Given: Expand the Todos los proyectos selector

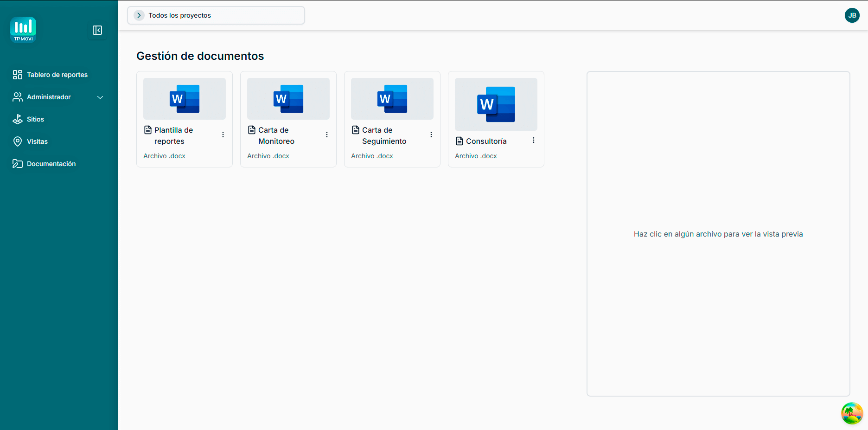Looking at the screenshot, I should pos(139,15).
